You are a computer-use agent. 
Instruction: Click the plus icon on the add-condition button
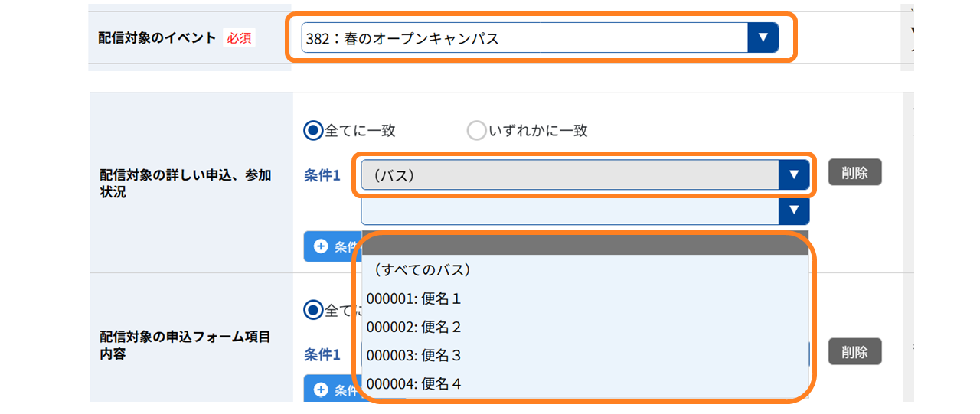(x=321, y=246)
